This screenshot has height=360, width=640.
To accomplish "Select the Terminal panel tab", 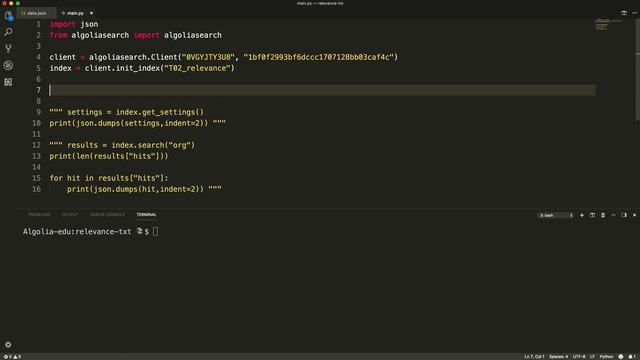I will 147,215.
